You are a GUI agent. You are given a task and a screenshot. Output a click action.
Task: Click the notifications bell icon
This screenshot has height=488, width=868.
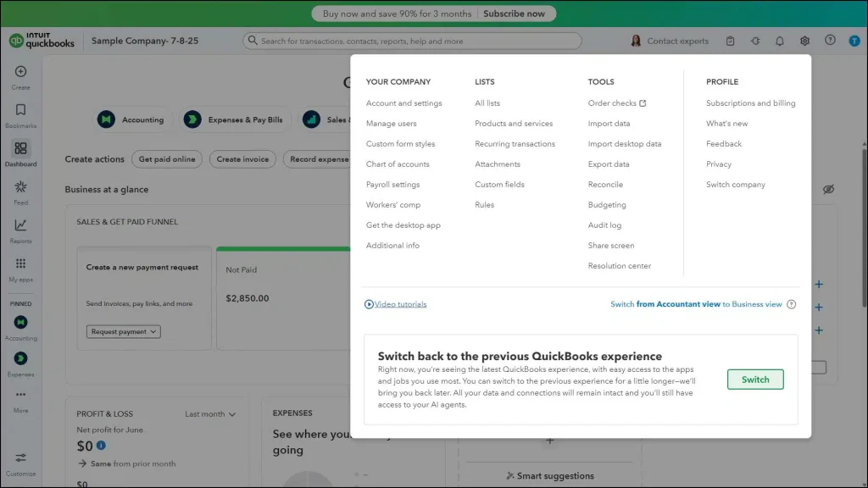tap(780, 41)
